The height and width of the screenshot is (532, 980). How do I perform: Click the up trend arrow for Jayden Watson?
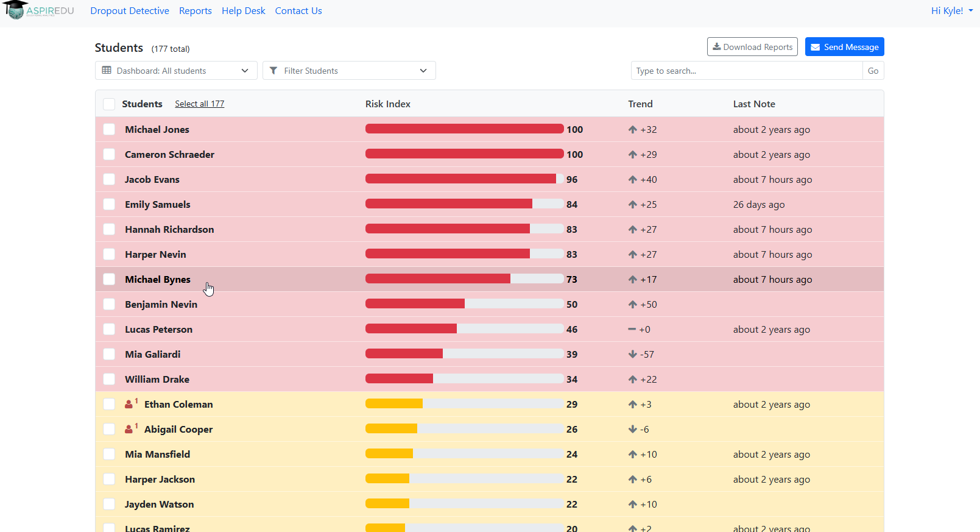633,504
